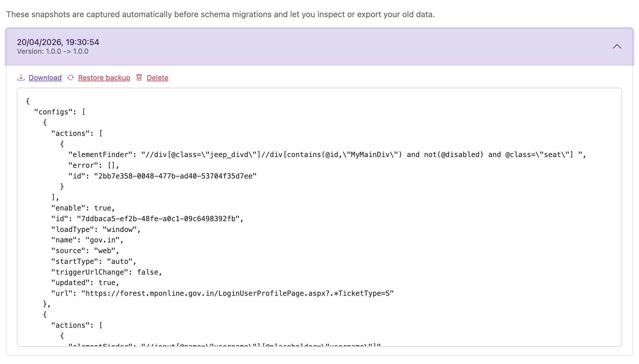
Task: Click the 2bb7e358 action id value
Action: click(x=175, y=176)
